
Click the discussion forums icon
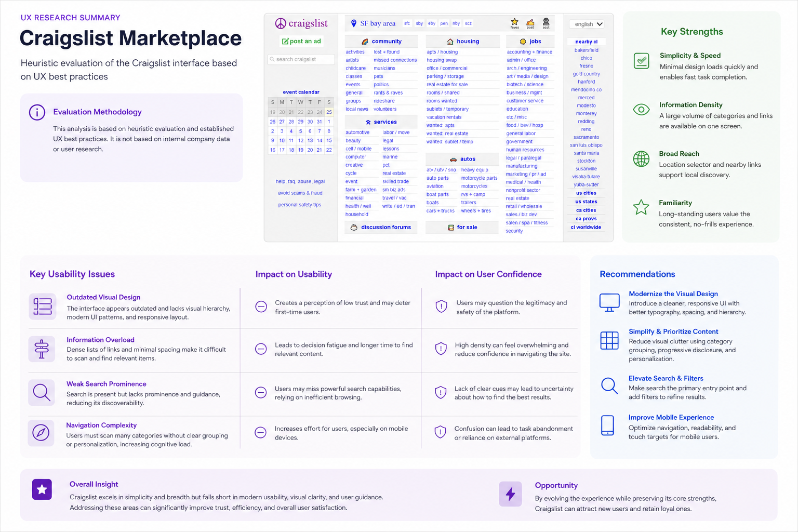354,228
